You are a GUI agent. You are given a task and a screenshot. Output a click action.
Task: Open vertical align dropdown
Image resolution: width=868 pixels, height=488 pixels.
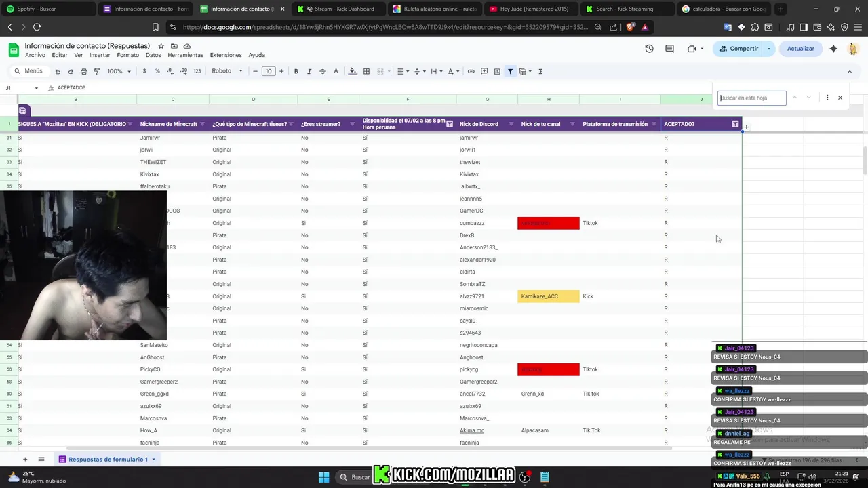(418, 71)
